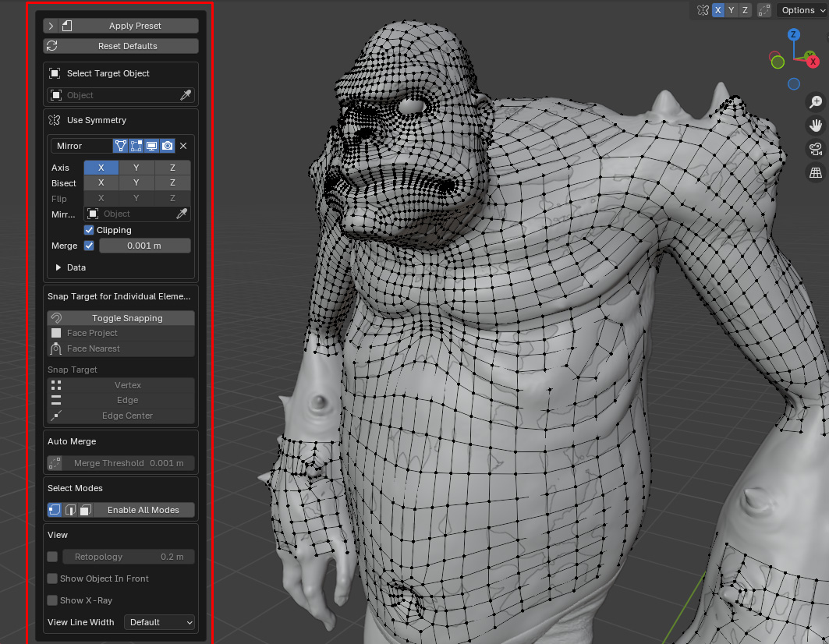
Task: Select Face Project snap option
Action: pyautogui.click(x=121, y=333)
